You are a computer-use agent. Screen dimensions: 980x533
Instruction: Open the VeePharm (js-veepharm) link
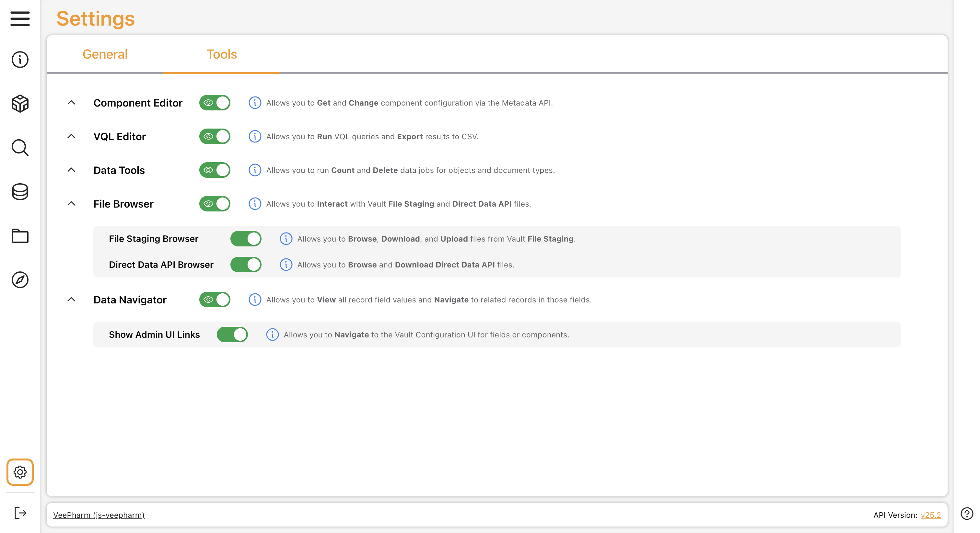tap(99, 515)
